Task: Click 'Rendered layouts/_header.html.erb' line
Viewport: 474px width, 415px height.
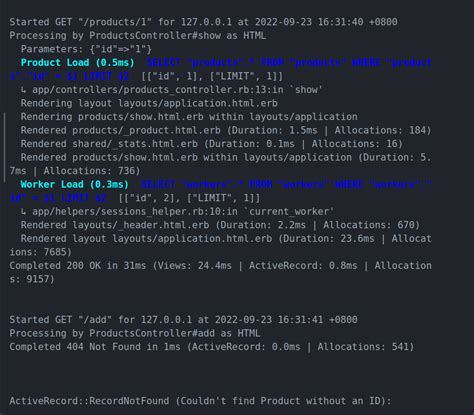Action: [x=220, y=225]
